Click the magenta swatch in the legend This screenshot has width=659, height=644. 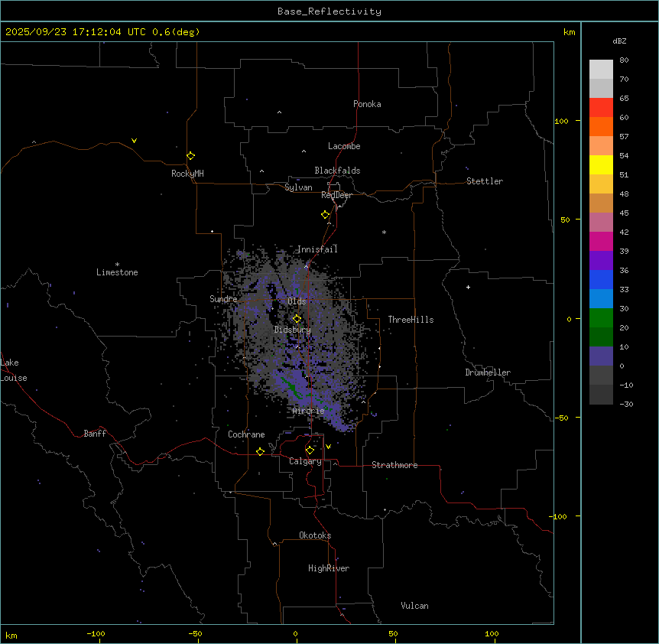(602, 241)
